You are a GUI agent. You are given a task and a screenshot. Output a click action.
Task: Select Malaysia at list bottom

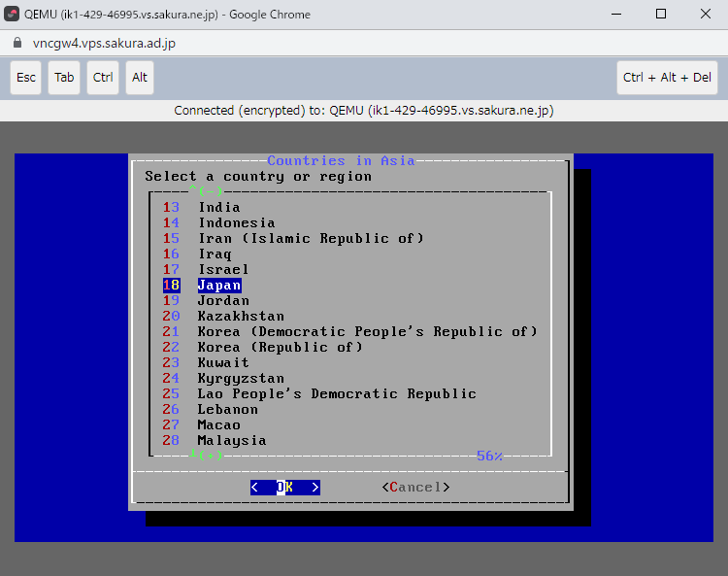[x=231, y=441]
